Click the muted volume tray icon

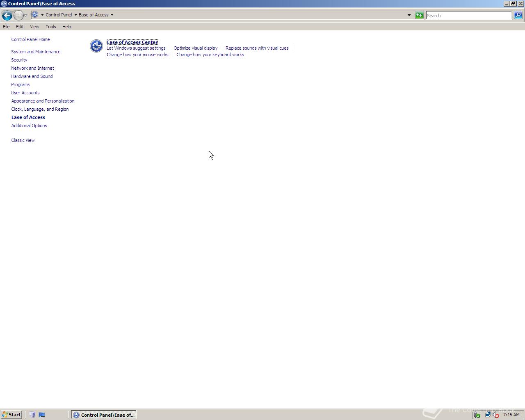click(x=495, y=415)
